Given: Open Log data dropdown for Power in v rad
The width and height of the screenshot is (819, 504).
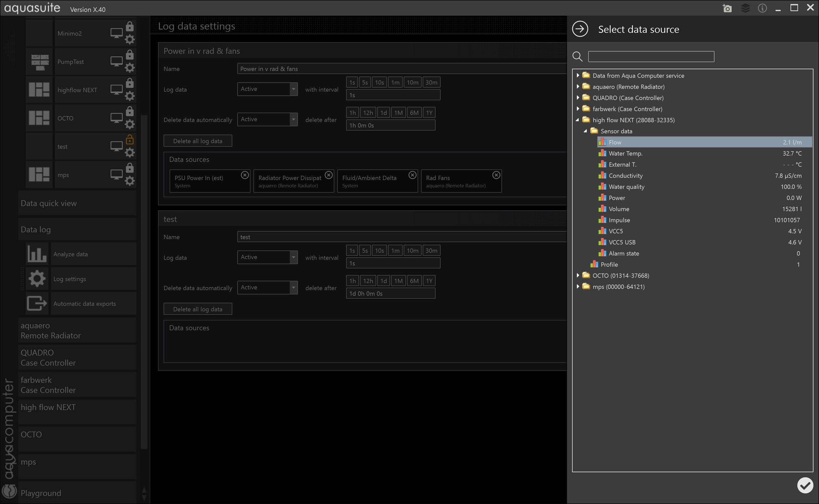Looking at the screenshot, I should click(x=267, y=89).
